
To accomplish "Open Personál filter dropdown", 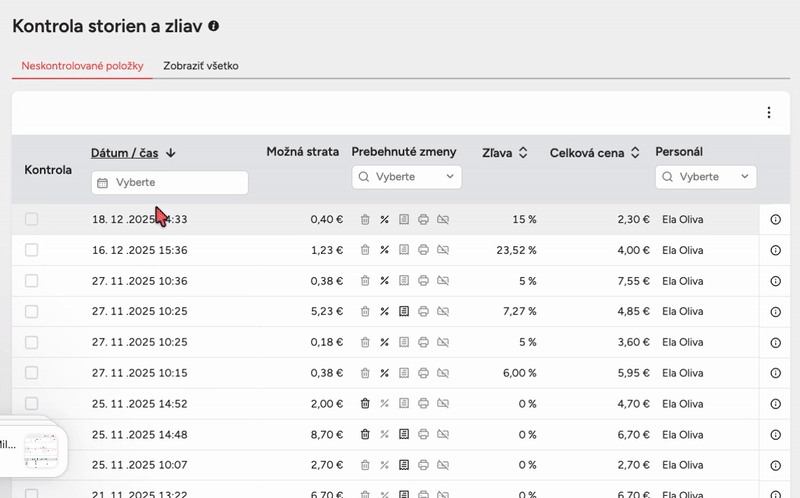I will tap(705, 177).
